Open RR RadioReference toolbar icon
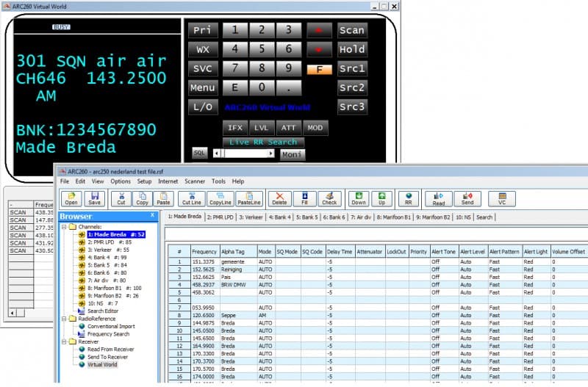This screenshot has width=588, height=387. click(x=409, y=198)
